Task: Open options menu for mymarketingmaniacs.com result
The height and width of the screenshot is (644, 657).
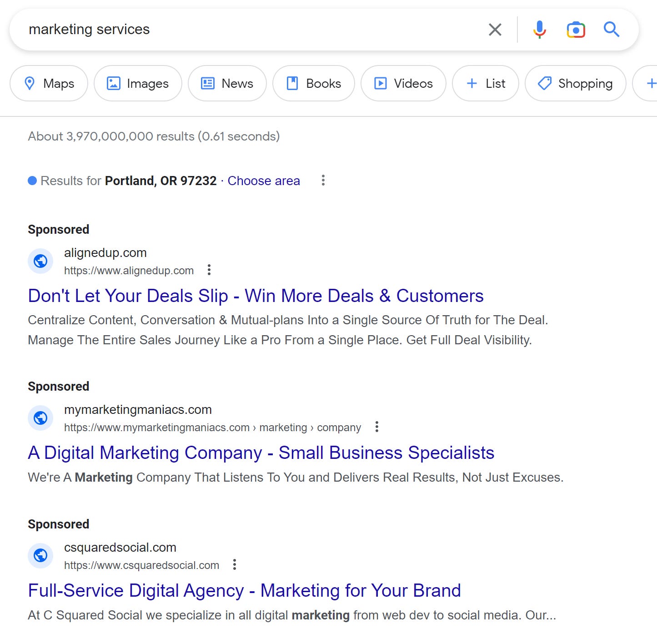Action: tap(376, 427)
